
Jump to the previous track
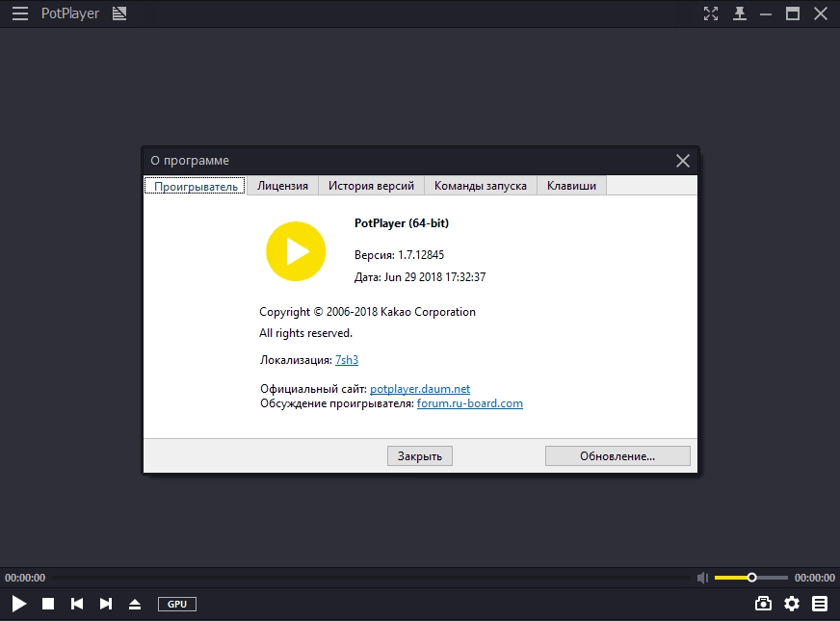coord(77,604)
